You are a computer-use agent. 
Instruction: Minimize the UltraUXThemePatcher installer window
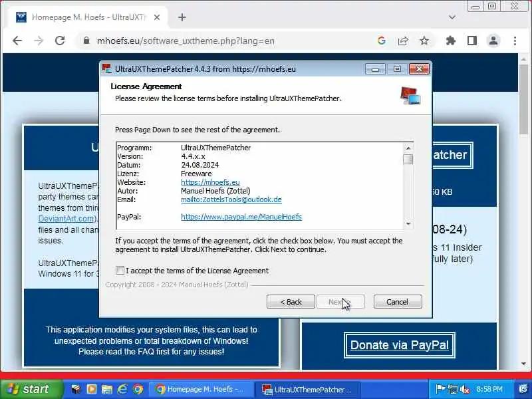(x=375, y=69)
